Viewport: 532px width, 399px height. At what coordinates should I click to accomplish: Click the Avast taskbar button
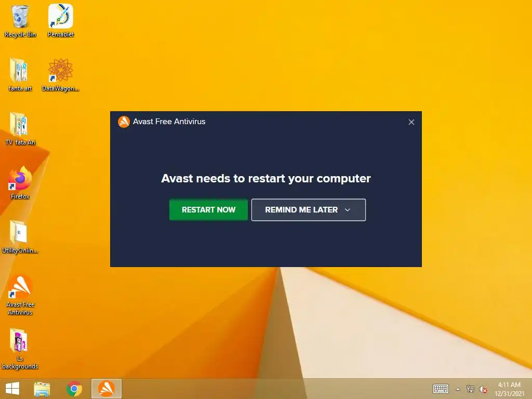tap(106, 389)
